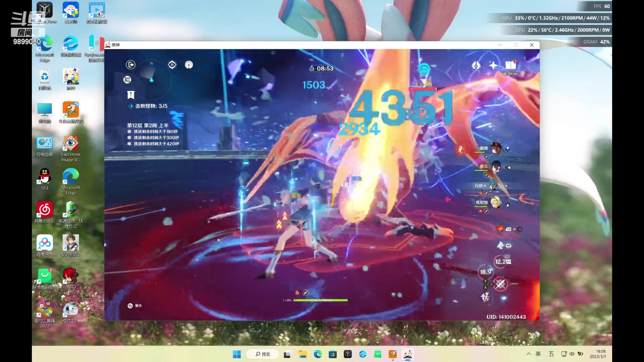Open 伊苏9 game shortcut

(71, 279)
